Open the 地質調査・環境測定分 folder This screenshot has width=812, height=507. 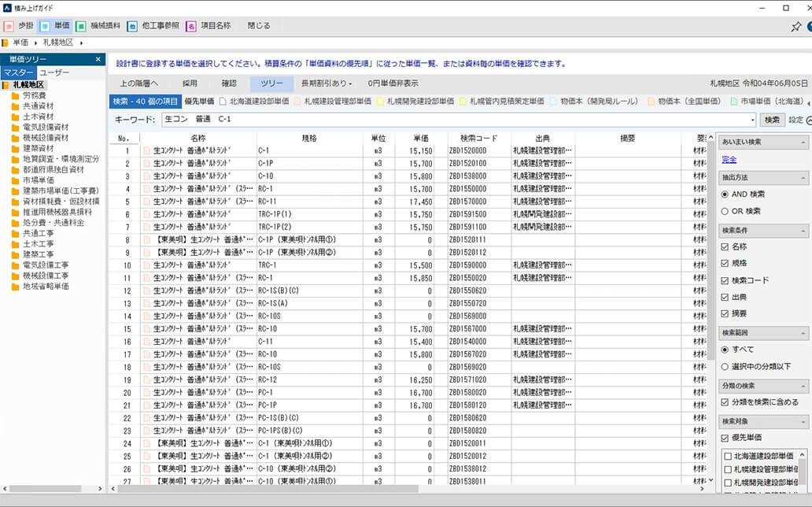[55, 159]
